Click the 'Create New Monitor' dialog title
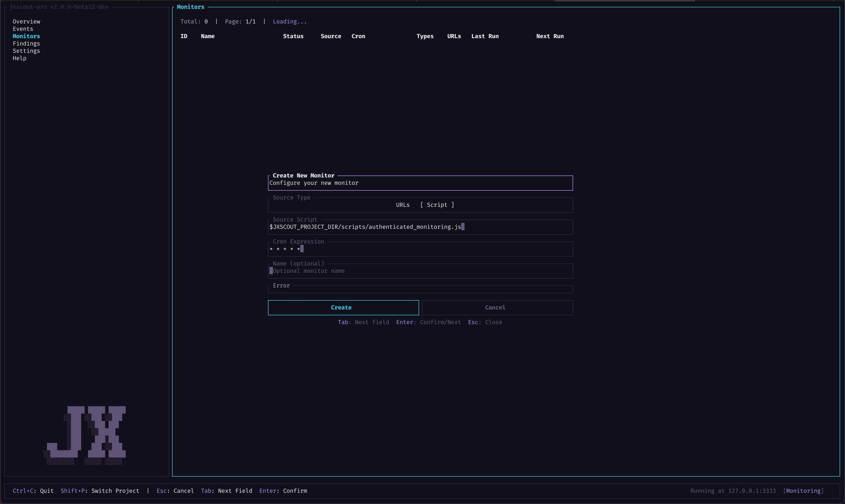The height and width of the screenshot is (504, 845). pos(303,175)
